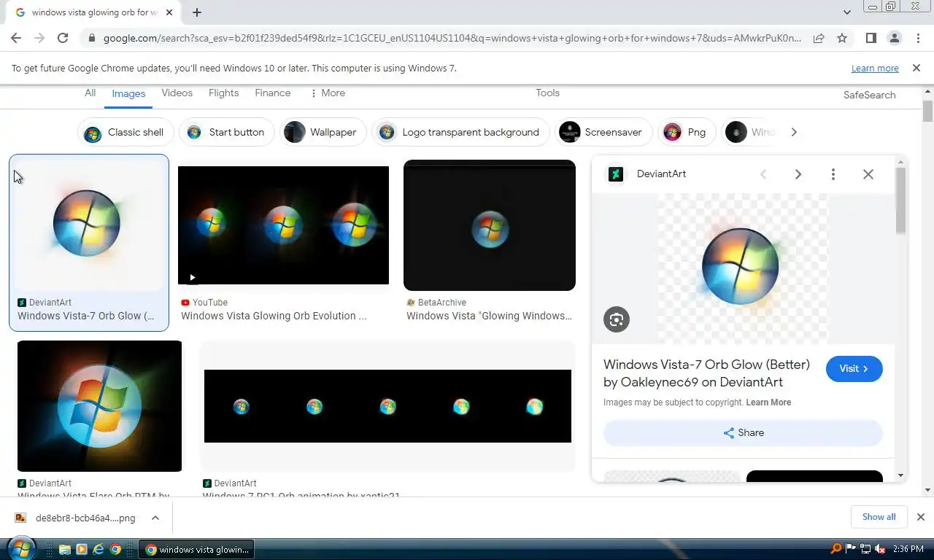Open the Windows Start orb
Image resolution: width=934 pixels, height=560 pixels.
[21, 548]
